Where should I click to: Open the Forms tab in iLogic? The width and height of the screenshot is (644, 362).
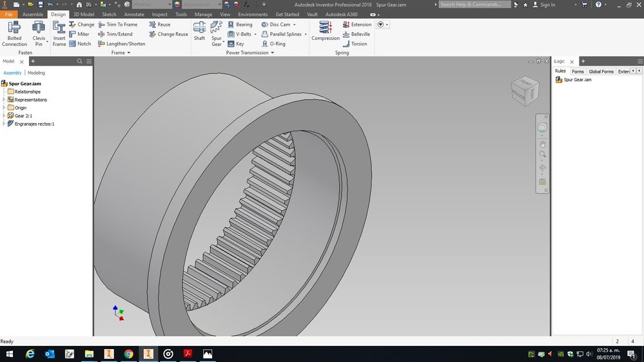pos(578,71)
